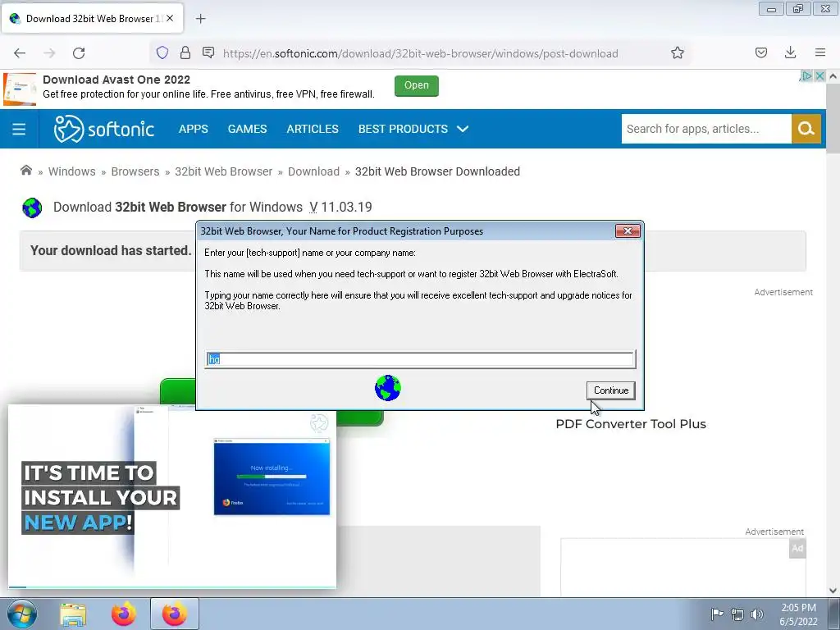Click the orange search magnifier button

pos(806,129)
